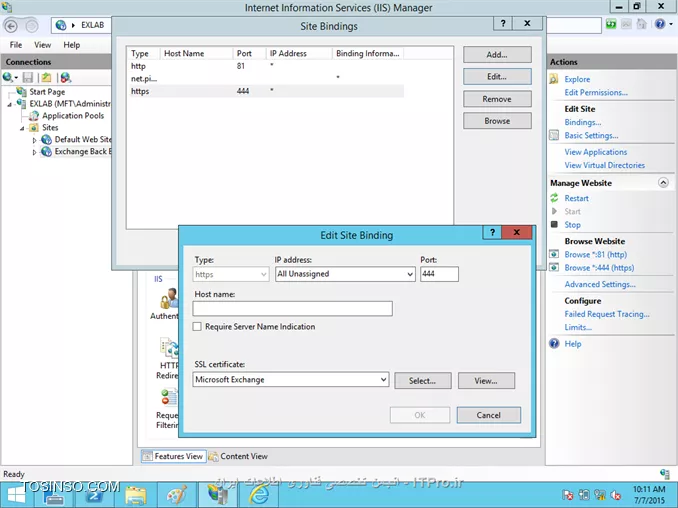Click the Remove button in Site Bindings
This screenshot has width=678, height=508.
[x=497, y=99]
